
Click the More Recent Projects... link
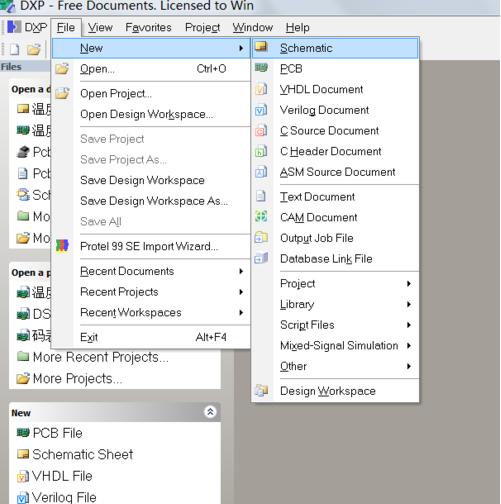point(101,357)
